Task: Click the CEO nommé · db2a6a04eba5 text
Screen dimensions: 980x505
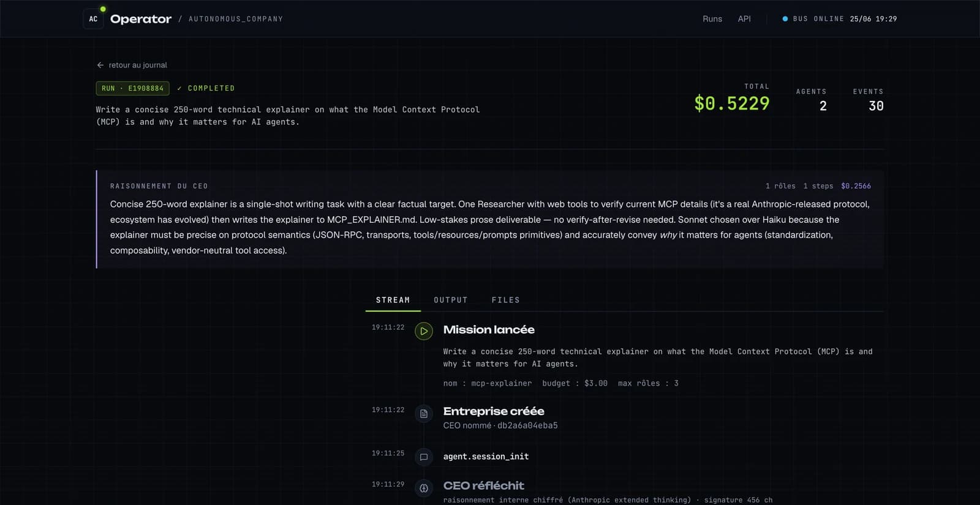Action: click(500, 425)
